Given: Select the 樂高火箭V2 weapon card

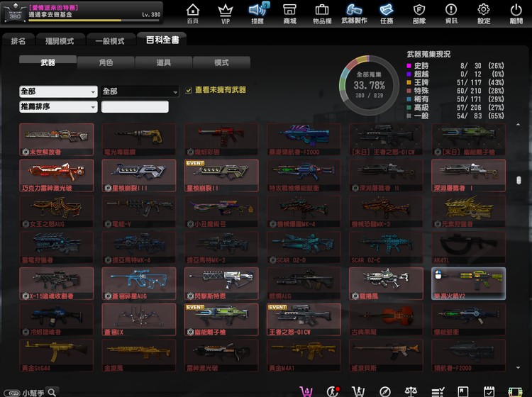Looking at the screenshot, I should (x=468, y=284).
